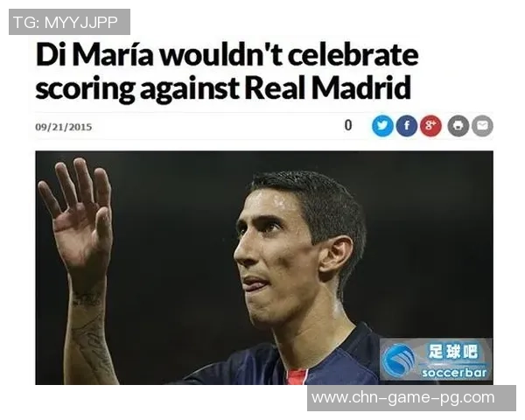Open the comment count showing 0
This screenshot has width=525, height=420.
coord(348,125)
